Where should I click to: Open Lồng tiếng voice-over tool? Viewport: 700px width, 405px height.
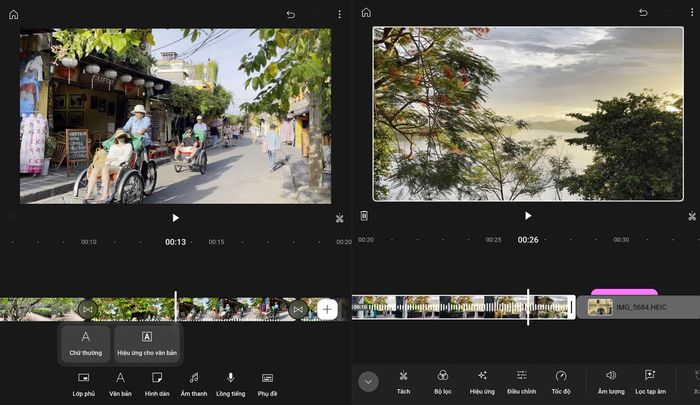click(x=230, y=384)
